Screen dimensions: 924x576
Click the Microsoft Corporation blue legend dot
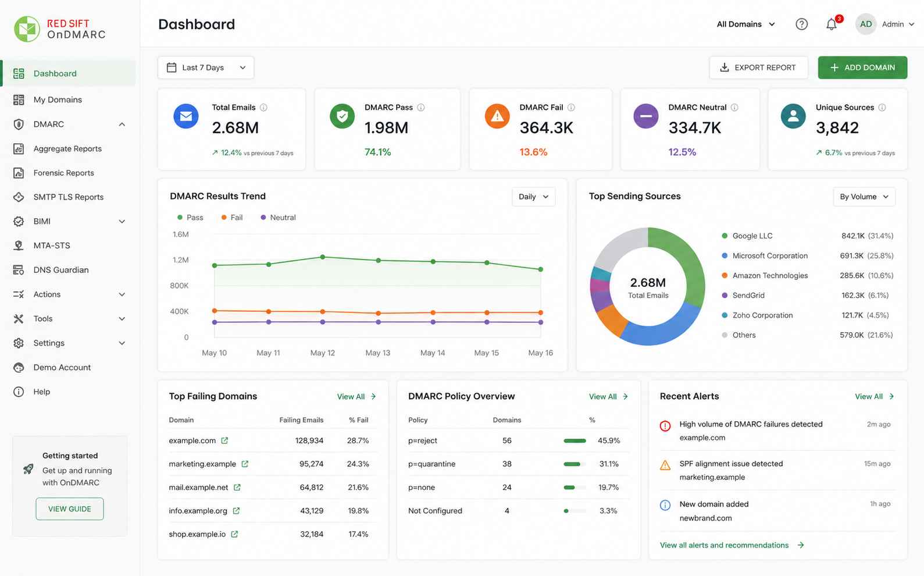point(725,255)
